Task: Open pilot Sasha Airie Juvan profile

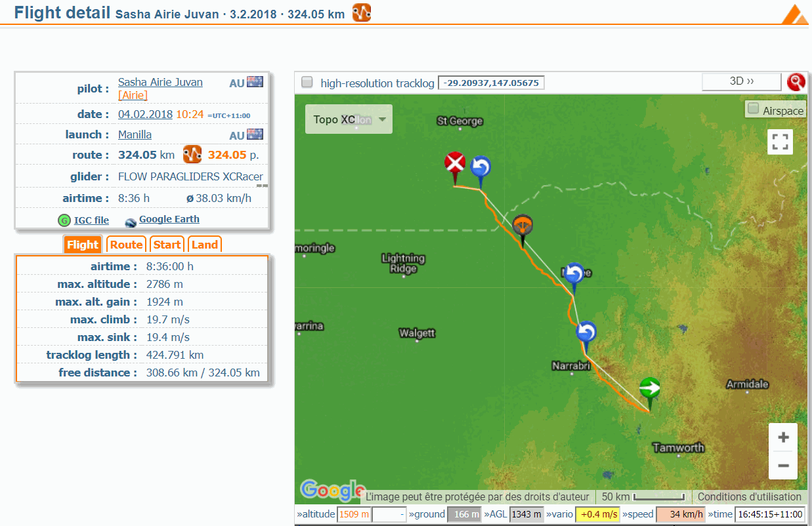Action: 160,82
